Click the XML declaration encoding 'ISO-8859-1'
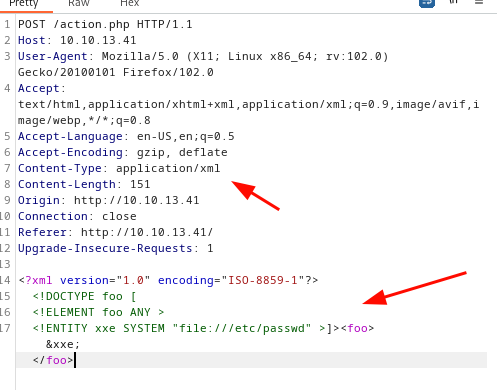 pyautogui.click(x=262, y=280)
